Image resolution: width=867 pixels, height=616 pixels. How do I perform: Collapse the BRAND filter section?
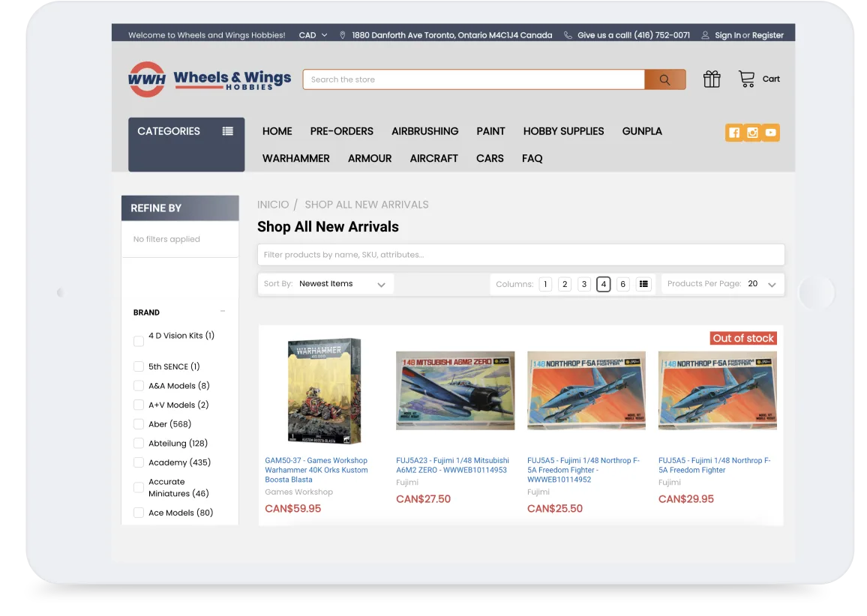223,312
